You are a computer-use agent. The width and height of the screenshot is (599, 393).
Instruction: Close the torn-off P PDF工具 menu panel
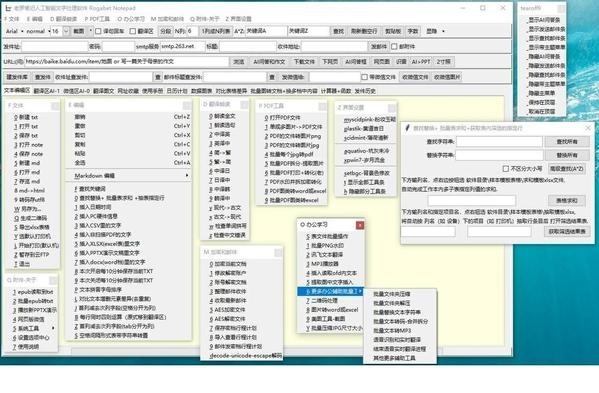pyautogui.click(x=322, y=106)
